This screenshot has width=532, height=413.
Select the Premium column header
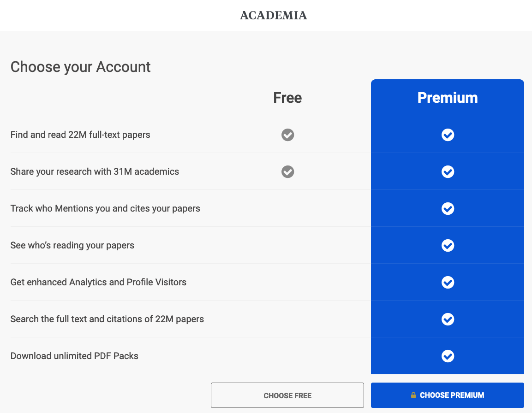click(x=448, y=98)
